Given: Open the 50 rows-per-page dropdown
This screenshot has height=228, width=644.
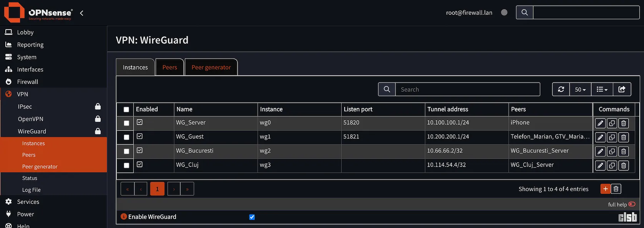Looking at the screenshot, I should tap(580, 90).
